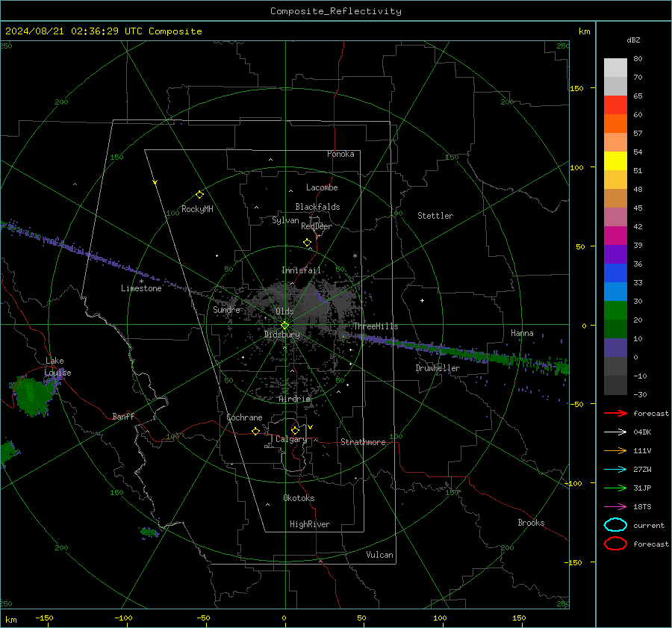Click the orange 57 dBZ color swatch

(615, 123)
